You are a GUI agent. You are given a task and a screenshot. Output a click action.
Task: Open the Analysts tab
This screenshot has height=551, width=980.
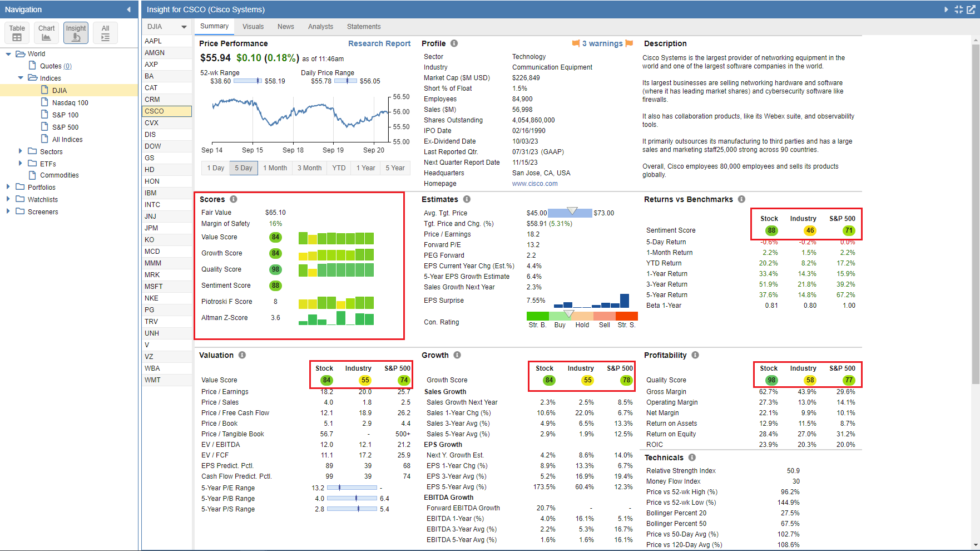click(x=320, y=27)
